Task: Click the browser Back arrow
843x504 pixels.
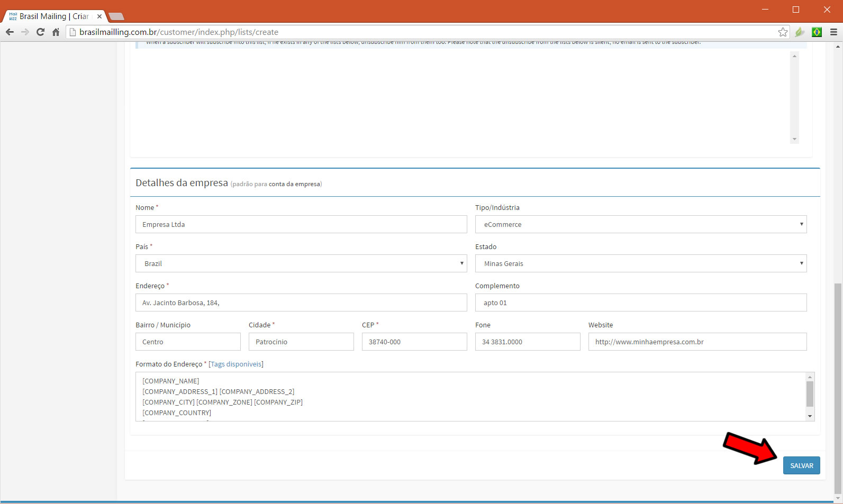Action: (10, 32)
